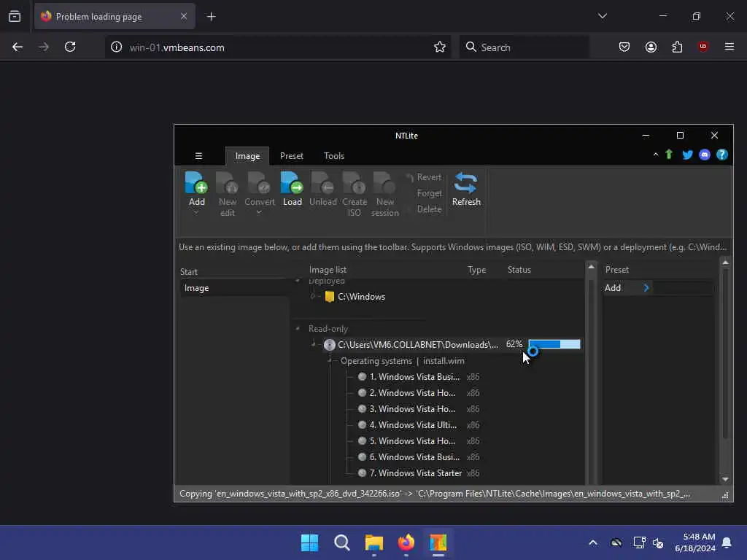Show hidden system tray icons
This screenshot has width=747, height=560.
pos(592,542)
